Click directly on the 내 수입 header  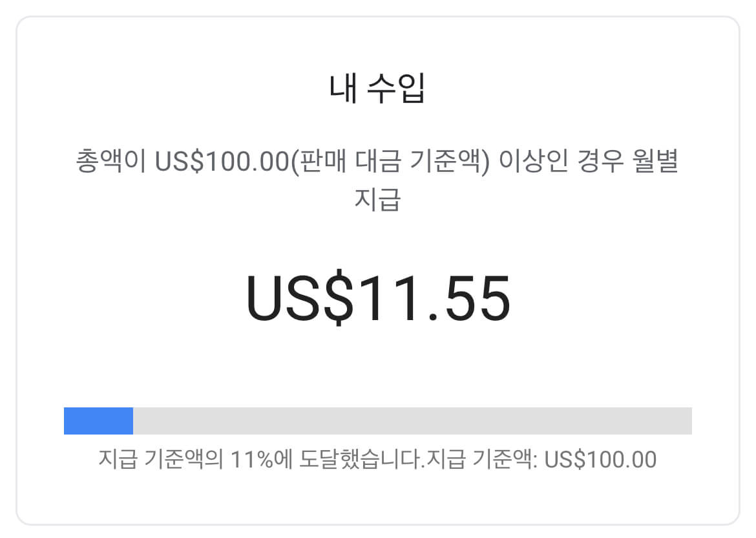pos(378,87)
